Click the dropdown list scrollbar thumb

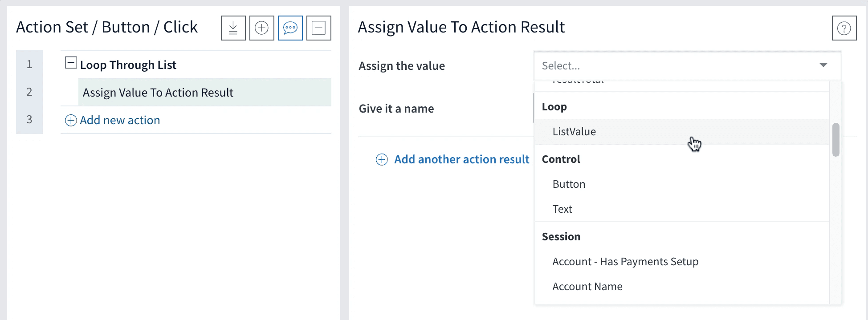[835, 140]
